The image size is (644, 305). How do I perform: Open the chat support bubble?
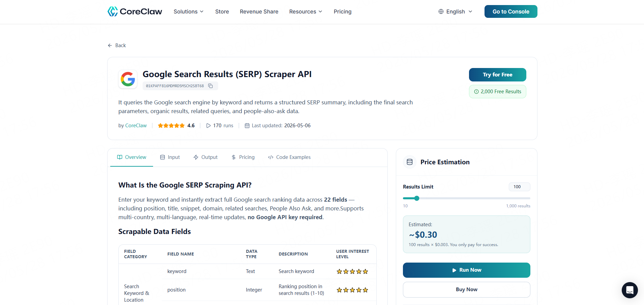(630, 290)
